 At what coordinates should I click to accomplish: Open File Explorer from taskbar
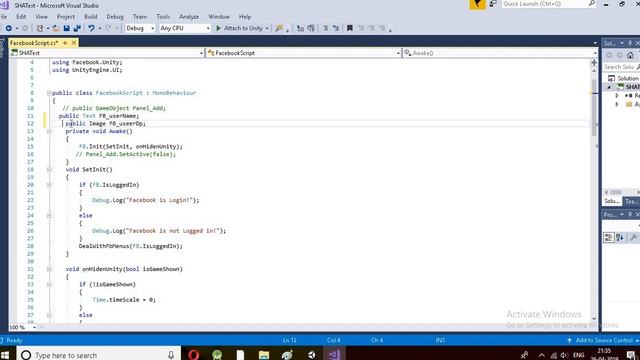click(x=264, y=355)
